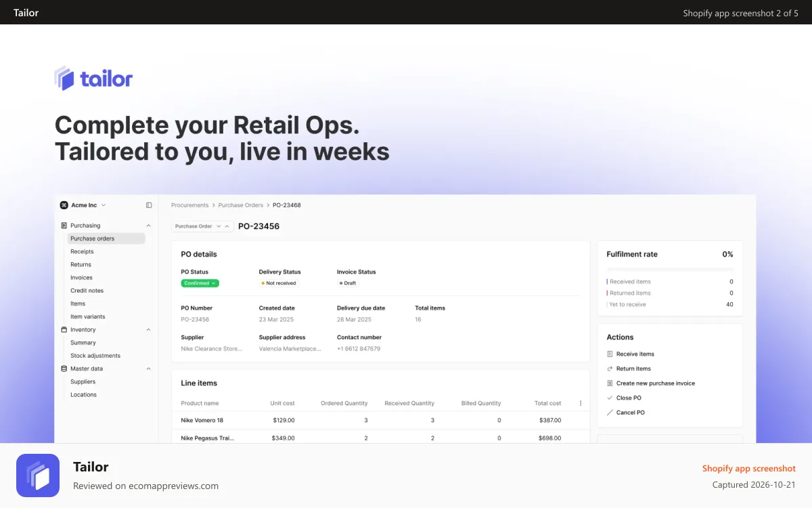Go to the Purchase Orders breadcrumb

tap(240, 205)
